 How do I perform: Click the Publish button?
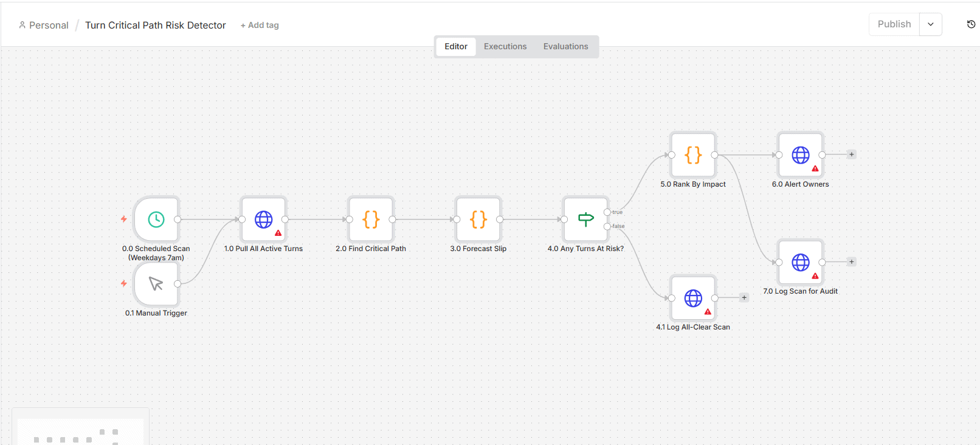point(894,24)
